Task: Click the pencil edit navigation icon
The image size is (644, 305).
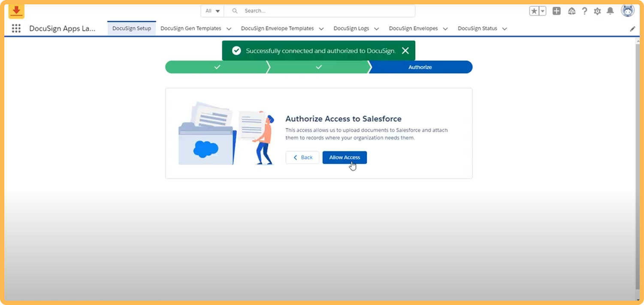Action: pos(632,29)
